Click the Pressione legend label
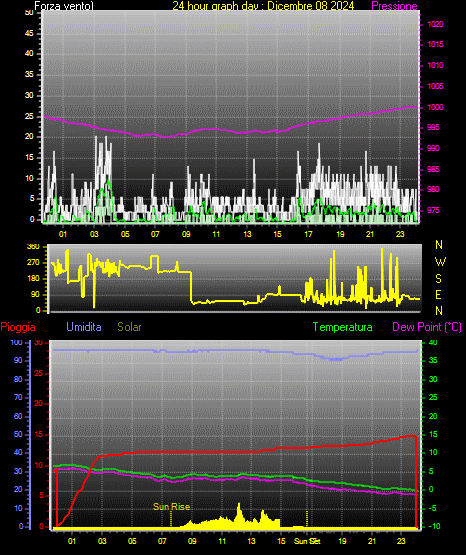 pyautogui.click(x=394, y=6)
